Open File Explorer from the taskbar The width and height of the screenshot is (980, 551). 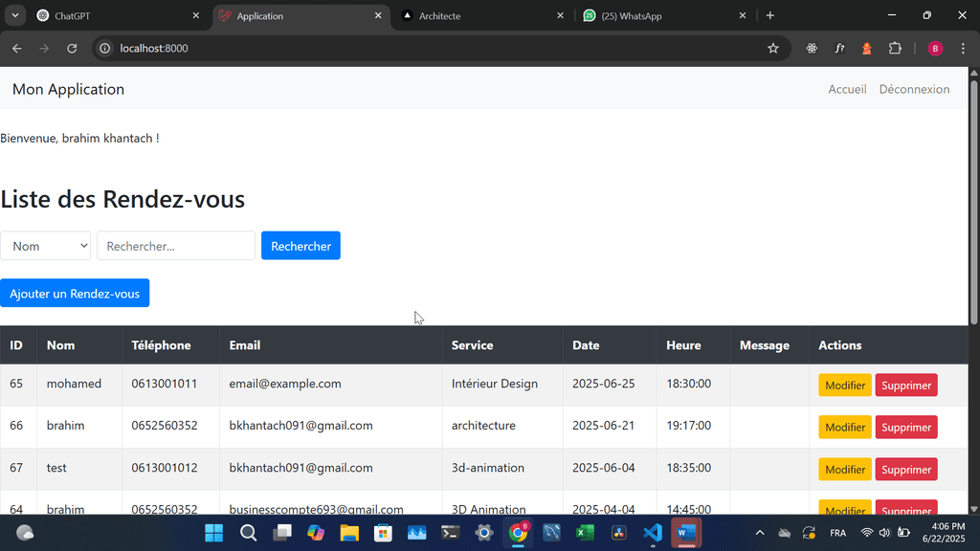349,533
